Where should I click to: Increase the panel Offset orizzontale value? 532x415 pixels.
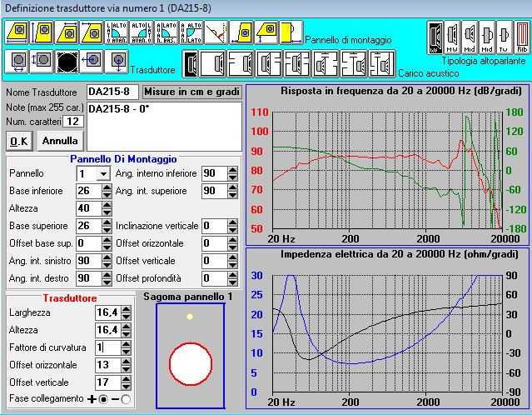pos(233,240)
